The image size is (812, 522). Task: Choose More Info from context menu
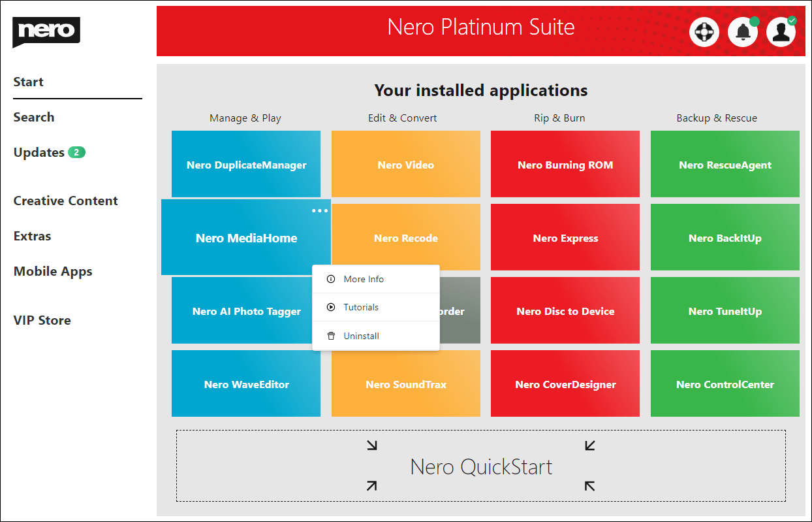pos(376,279)
